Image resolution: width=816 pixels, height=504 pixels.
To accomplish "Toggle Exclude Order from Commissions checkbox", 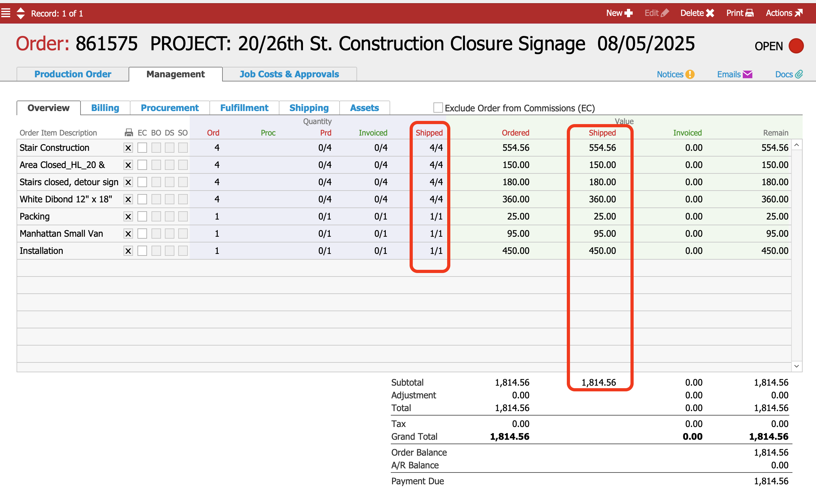I will 438,108.
